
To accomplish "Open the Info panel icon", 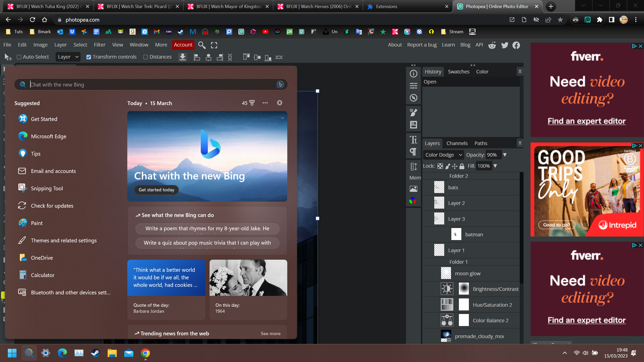I will (413, 74).
